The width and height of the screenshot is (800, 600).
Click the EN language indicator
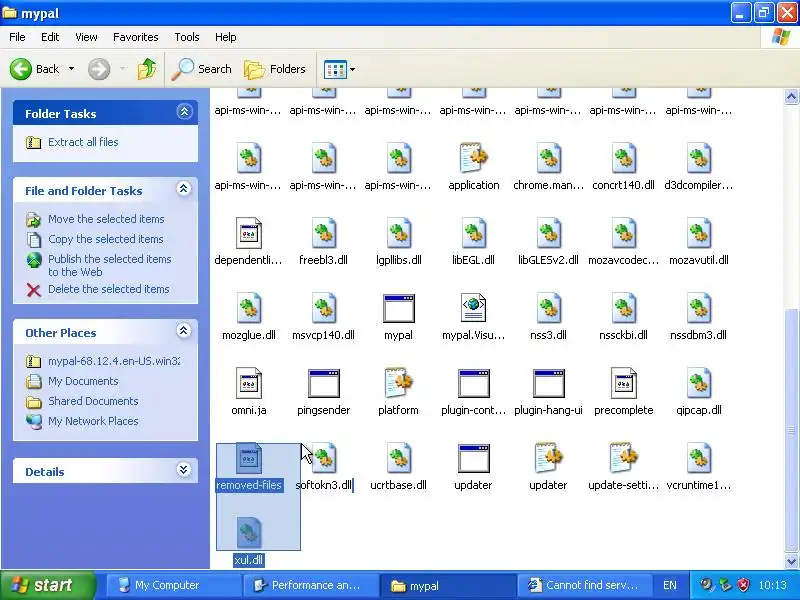[x=669, y=585]
